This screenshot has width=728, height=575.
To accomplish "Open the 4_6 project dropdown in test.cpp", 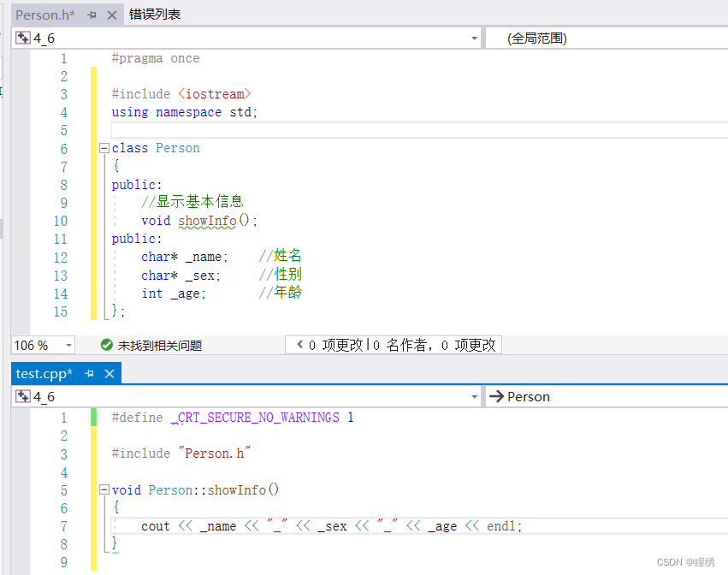I will tap(474, 397).
